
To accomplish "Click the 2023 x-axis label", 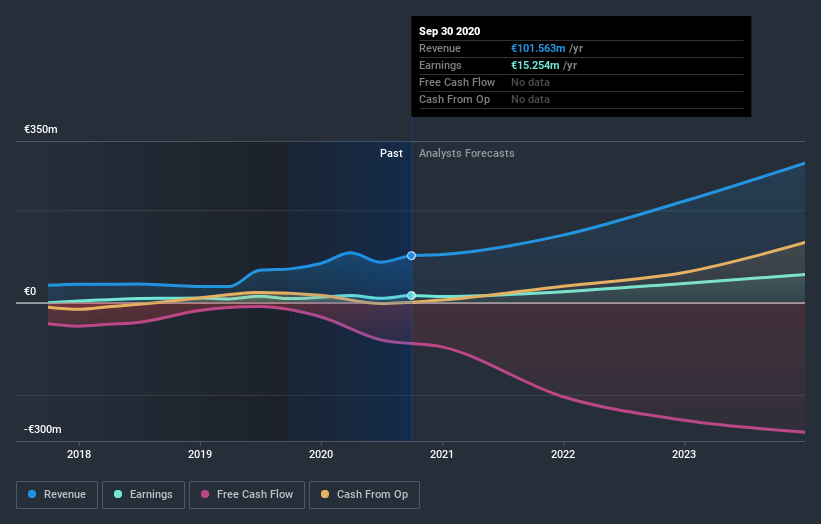I will (684, 454).
